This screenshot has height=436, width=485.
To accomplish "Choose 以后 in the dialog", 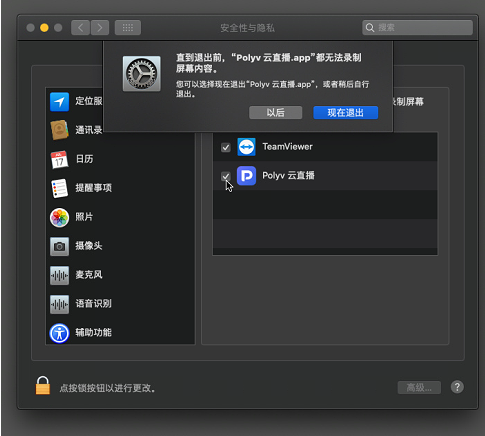I will click(275, 113).
